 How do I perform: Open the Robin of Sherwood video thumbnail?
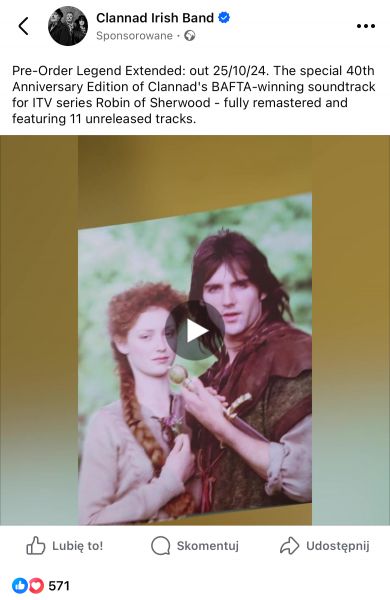tap(195, 359)
